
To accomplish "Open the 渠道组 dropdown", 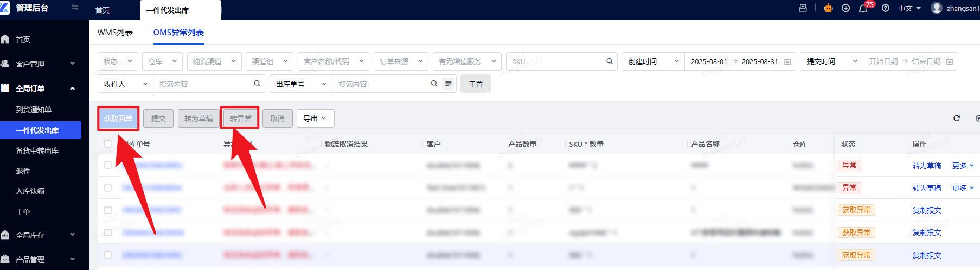I will click(270, 61).
